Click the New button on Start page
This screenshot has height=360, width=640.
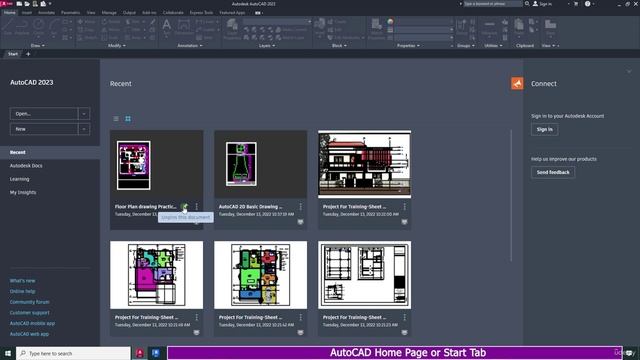click(44, 129)
